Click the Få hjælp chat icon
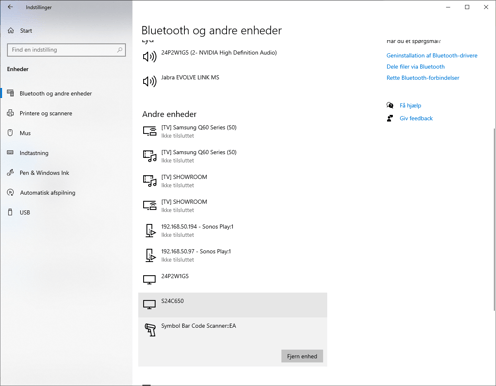Viewport: 496px width, 386px height. (x=390, y=105)
